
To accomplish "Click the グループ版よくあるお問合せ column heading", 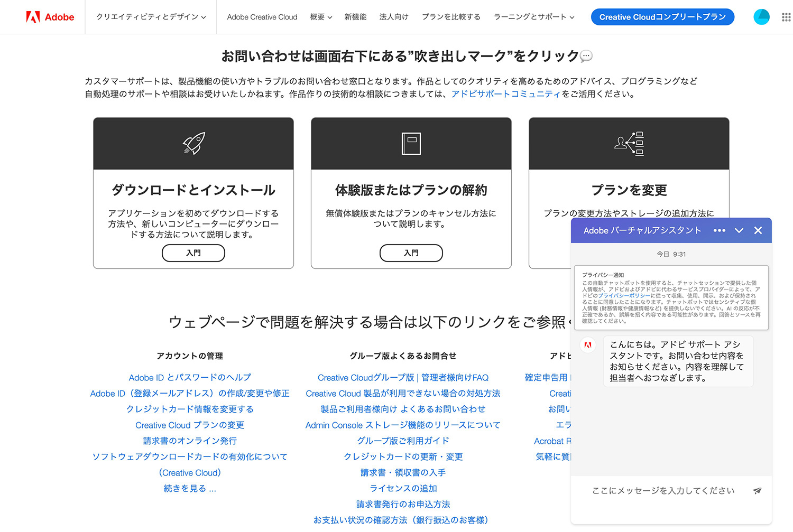I will 403,356.
